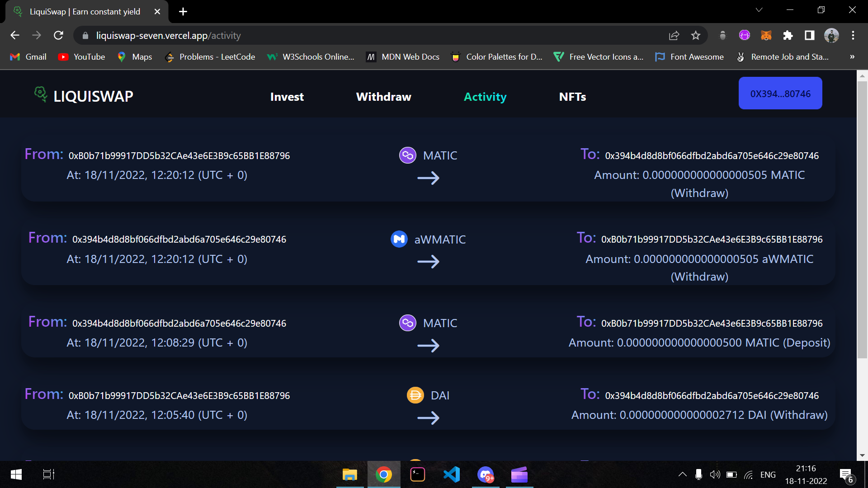The width and height of the screenshot is (868, 488).
Task: Bookmark this page with star icon
Action: click(696, 35)
